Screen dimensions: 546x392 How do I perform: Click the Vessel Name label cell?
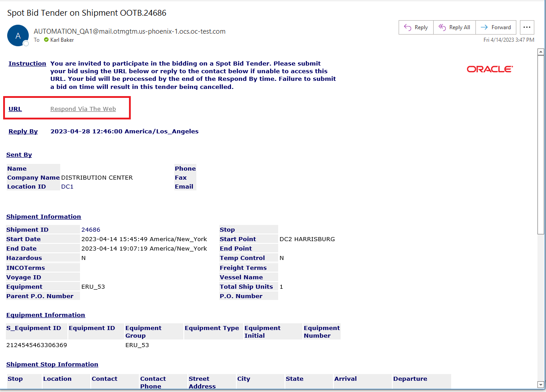click(249, 277)
